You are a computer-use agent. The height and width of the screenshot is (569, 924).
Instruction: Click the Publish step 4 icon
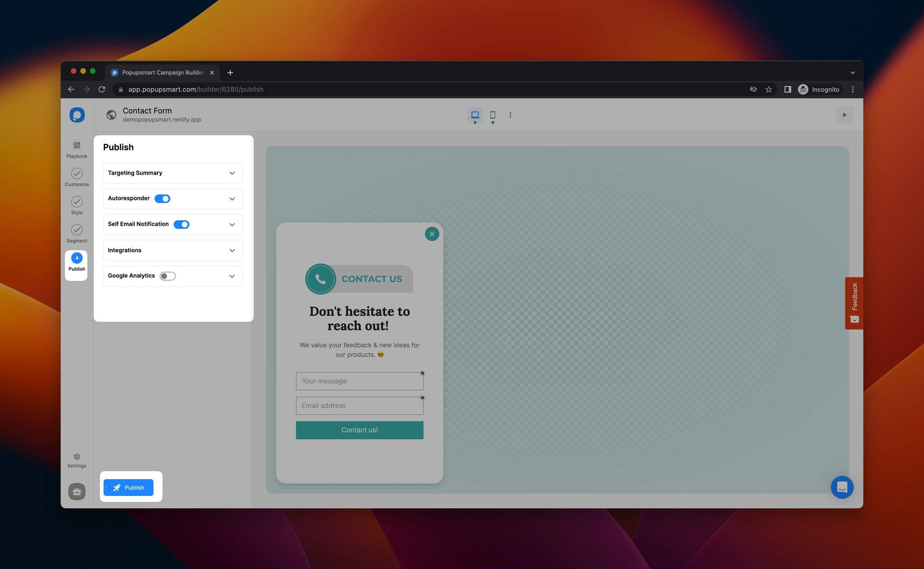pos(77,258)
